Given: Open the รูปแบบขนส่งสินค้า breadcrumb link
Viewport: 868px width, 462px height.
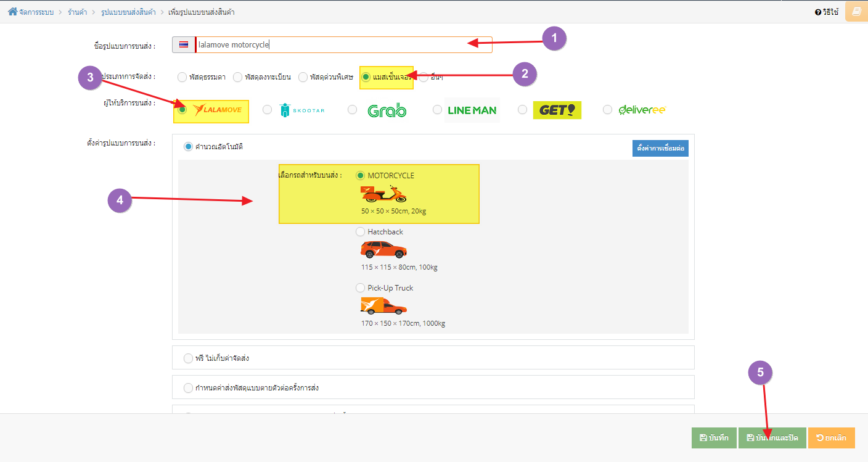Looking at the screenshot, I should point(128,12).
